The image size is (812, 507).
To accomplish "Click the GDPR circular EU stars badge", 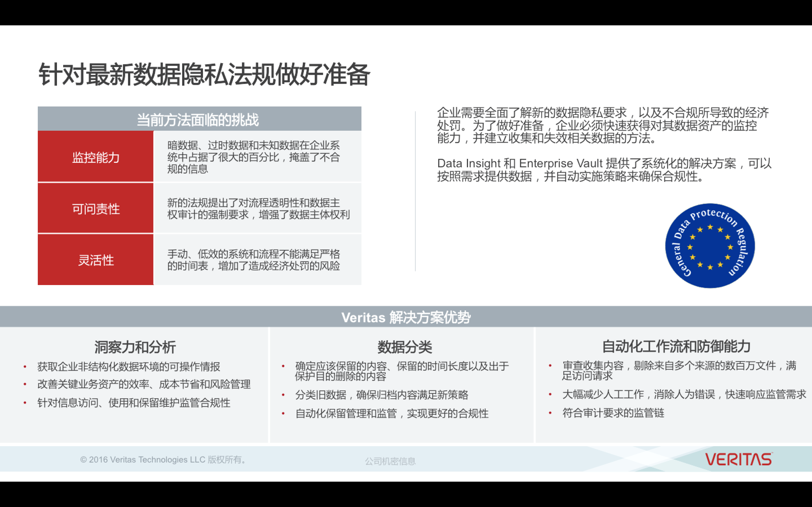I will (x=710, y=246).
